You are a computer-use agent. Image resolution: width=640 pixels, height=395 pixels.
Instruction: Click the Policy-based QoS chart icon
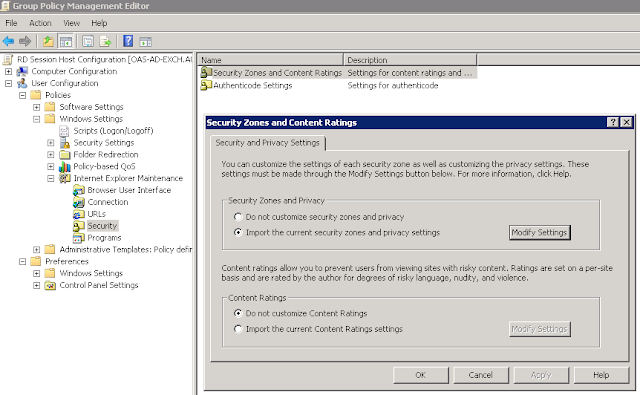64,166
